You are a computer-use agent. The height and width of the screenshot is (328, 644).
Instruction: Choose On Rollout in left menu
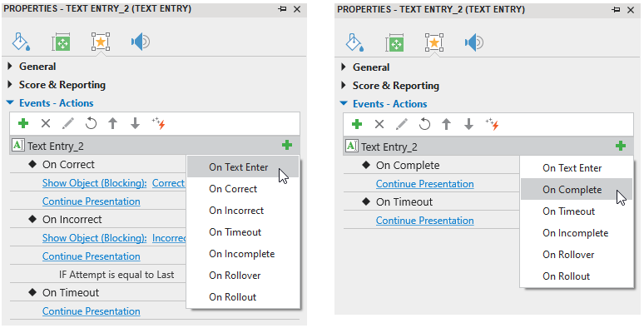pos(243,296)
